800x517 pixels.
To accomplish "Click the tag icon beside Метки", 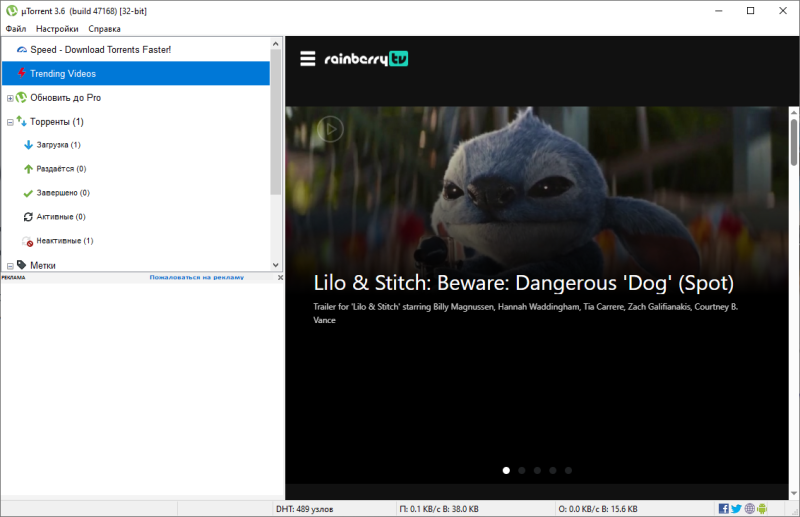I will 21,264.
